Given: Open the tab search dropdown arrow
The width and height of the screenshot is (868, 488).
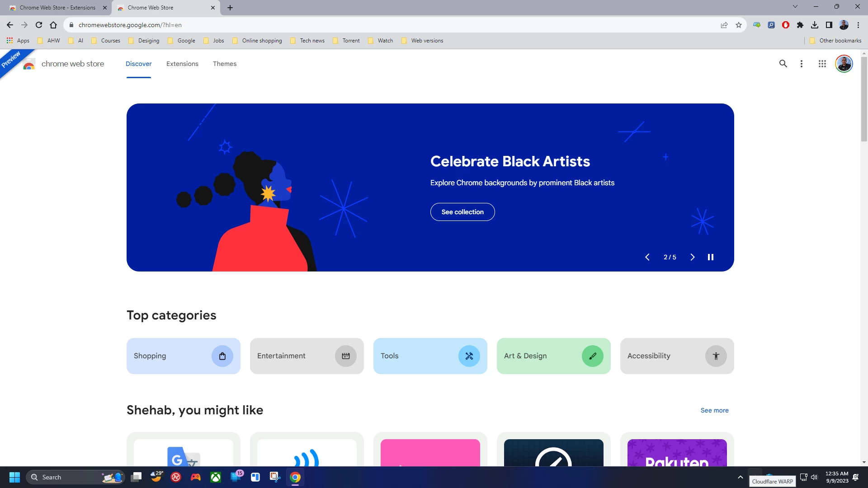Looking at the screenshot, I should [x=795, y=7].
